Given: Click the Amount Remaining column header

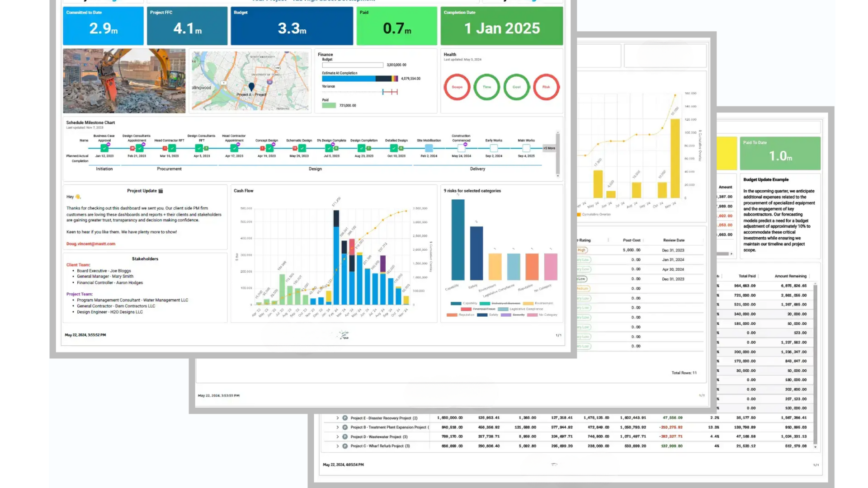Looking at the screenshot, I should pos(790,276).
